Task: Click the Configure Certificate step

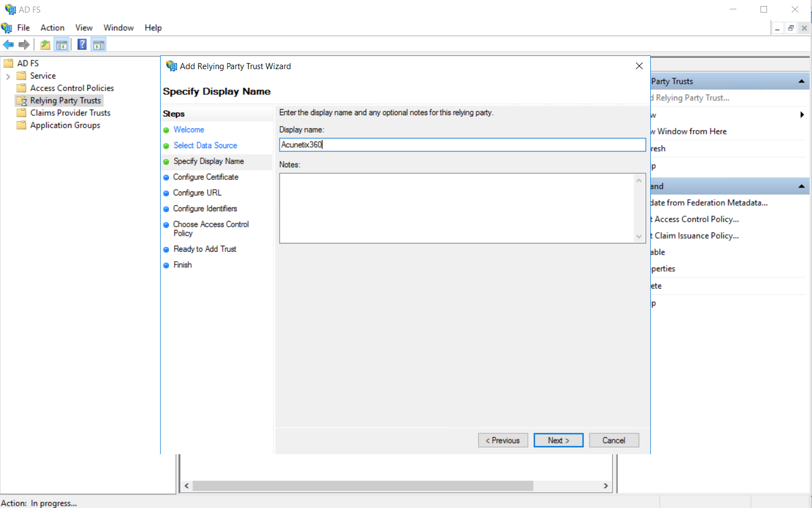Action: pyautogui.click(x=206, y=177)
